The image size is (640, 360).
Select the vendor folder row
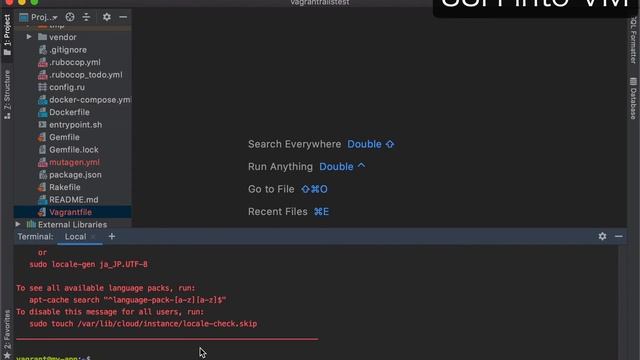[73, 37]
